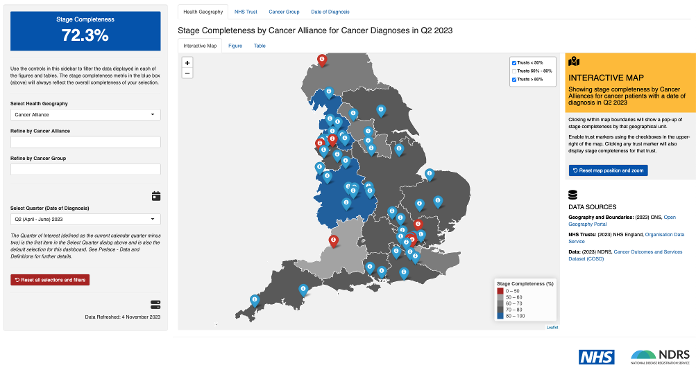
Task: Switch to the Figure sub-tab
Action: [235, 46]
